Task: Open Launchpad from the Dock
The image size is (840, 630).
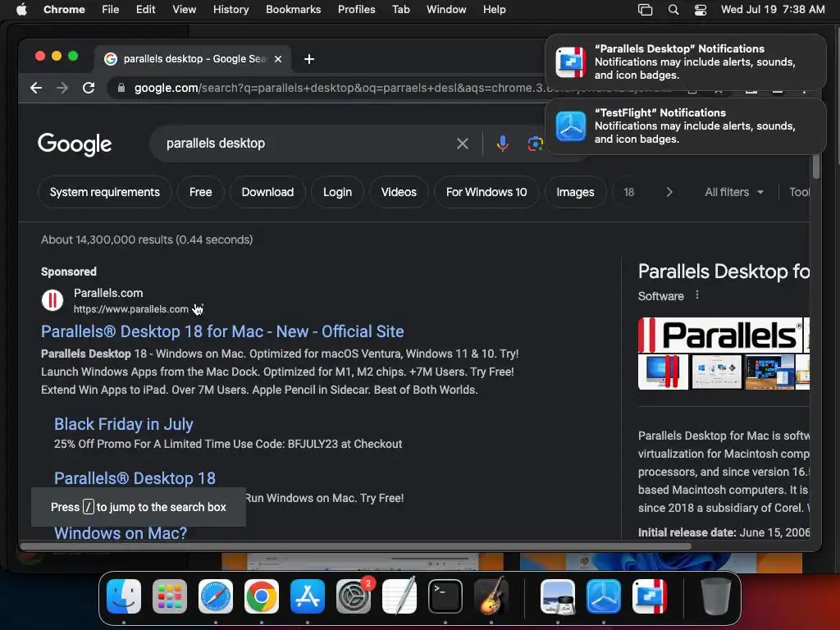Action: [x=170, y=596]
